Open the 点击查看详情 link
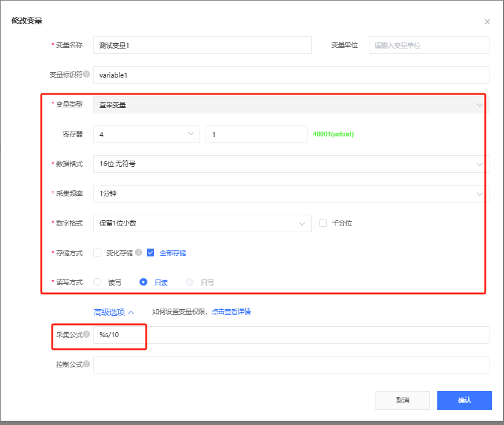Viewport: 504px width, 425px height. pos(230,312)
